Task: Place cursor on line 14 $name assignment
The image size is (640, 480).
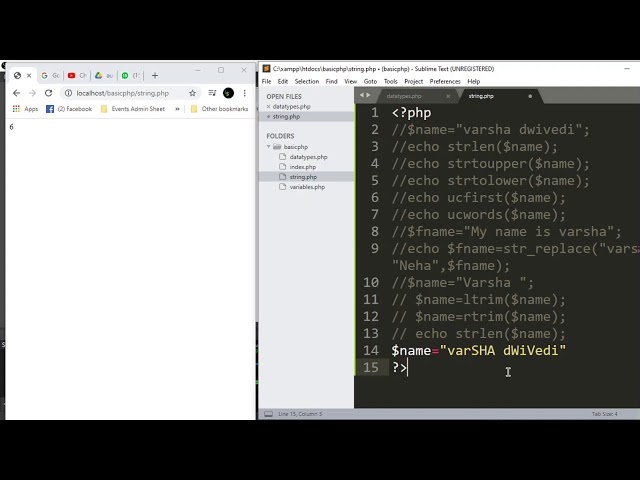Action: pos(478,351)
